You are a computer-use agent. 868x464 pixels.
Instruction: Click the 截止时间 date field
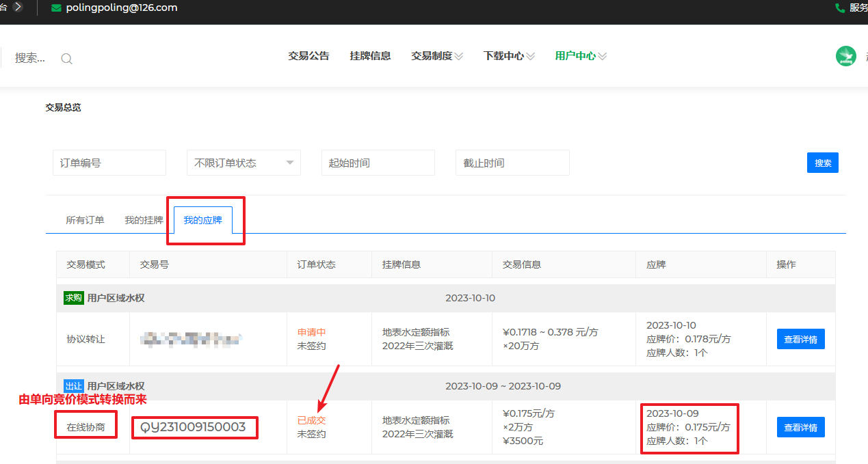(512, 163)
